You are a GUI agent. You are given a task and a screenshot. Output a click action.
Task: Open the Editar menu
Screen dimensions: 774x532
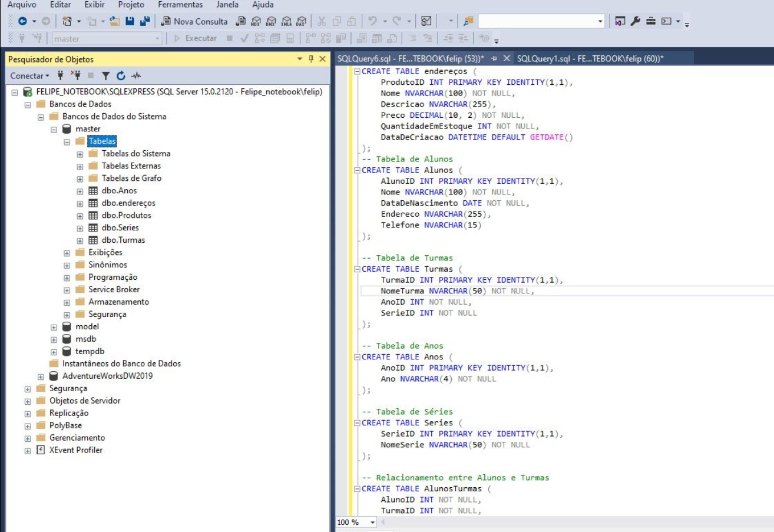[61, 5]
